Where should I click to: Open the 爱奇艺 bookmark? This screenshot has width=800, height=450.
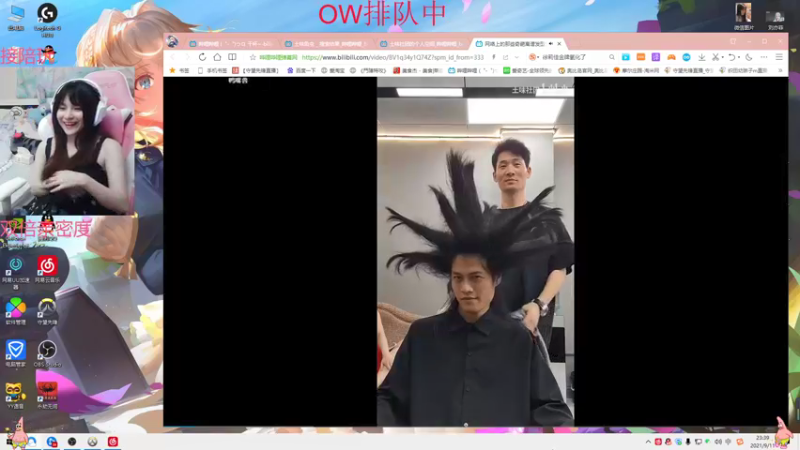528,70
